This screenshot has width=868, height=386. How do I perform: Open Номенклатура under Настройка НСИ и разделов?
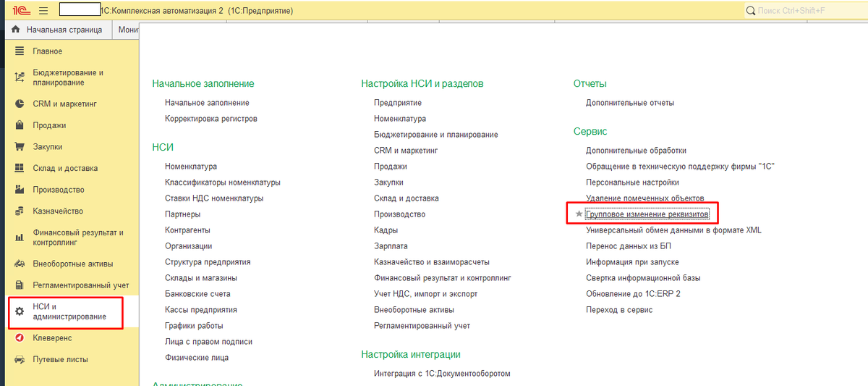pyautogui.click(x=400, y=119)
